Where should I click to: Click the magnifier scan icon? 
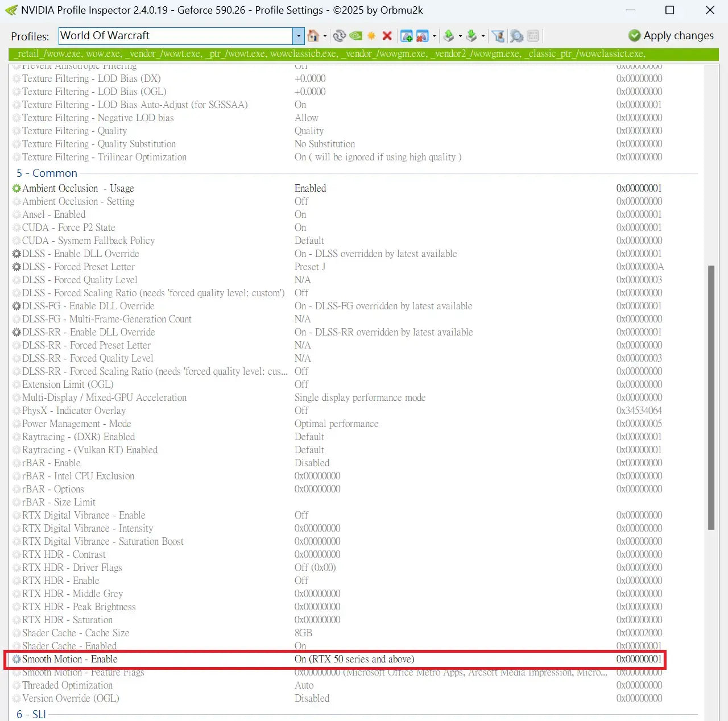(516, 36)
